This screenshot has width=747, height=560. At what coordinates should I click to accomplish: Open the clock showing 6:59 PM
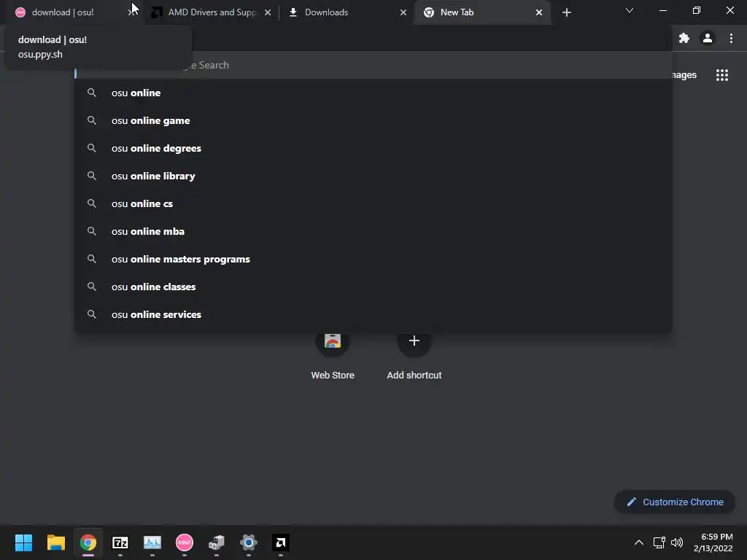tap(713, 542)
